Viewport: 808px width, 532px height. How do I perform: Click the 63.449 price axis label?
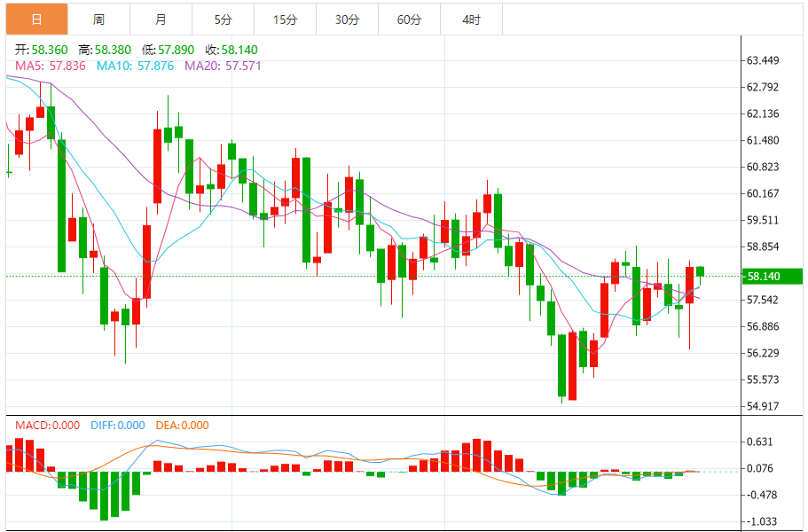(763, 61)
